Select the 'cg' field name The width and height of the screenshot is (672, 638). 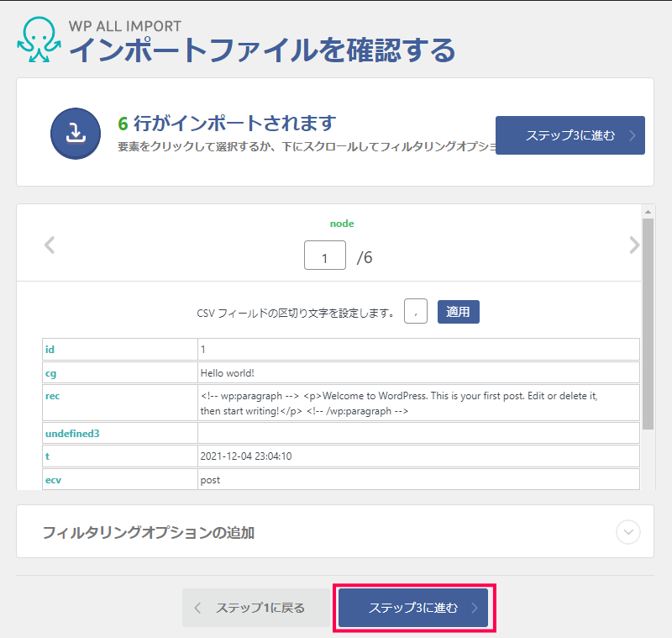pos(50,373)
